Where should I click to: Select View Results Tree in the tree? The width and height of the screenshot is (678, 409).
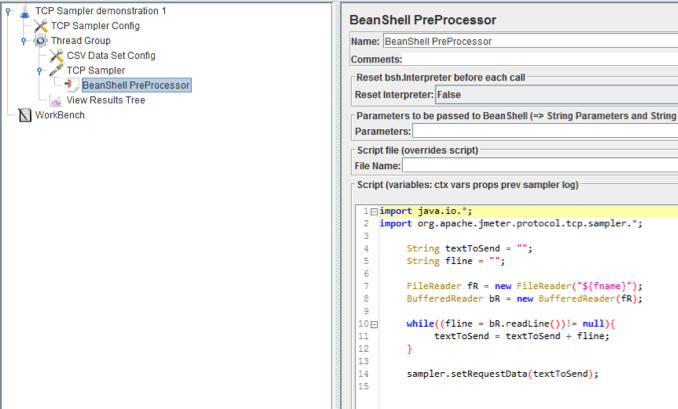pyautogui.click(x=105, y=100)
